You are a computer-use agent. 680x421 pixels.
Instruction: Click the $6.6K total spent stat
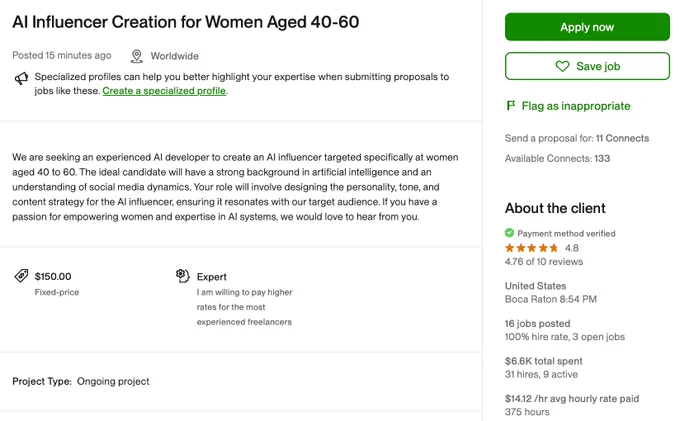[543, 361]
